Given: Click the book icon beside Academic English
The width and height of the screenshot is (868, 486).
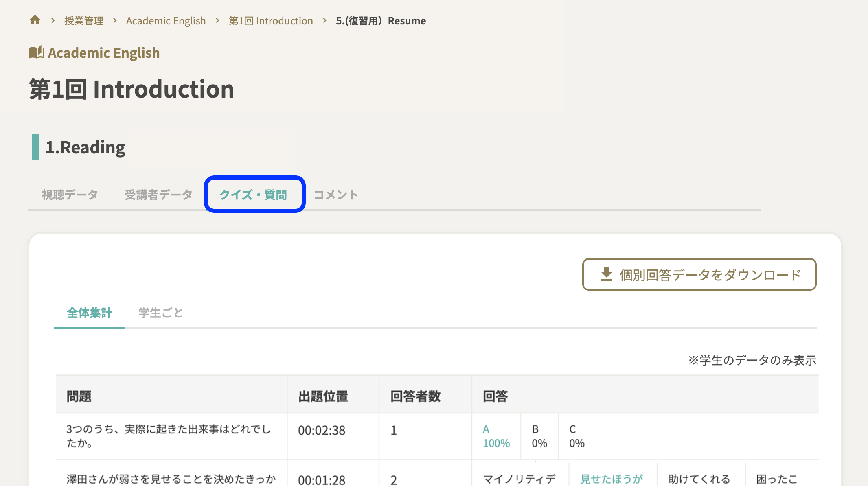Looking at the screenshot, I should (x=36, y=53).
